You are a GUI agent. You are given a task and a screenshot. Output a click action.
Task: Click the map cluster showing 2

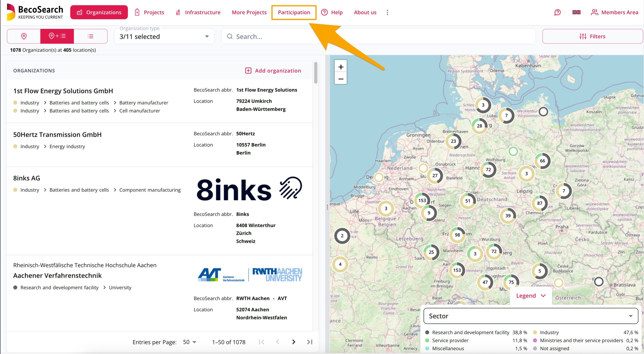point(342,236)
